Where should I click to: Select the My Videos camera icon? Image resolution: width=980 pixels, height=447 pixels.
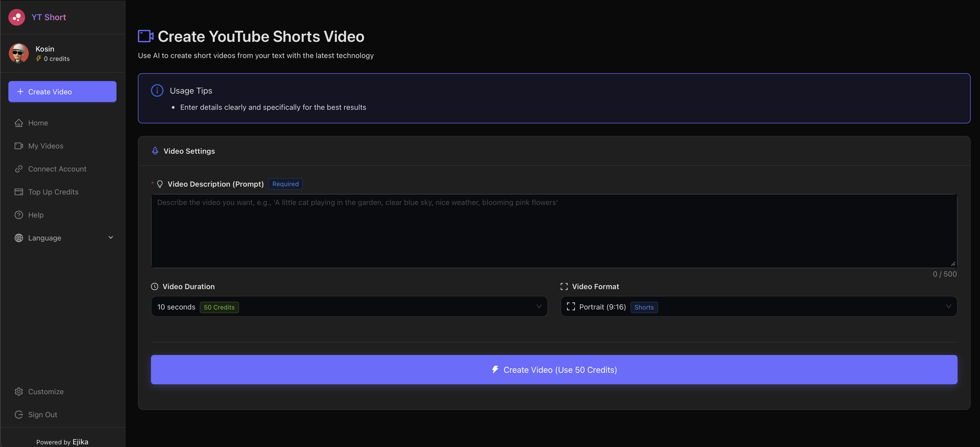point(19,145)
